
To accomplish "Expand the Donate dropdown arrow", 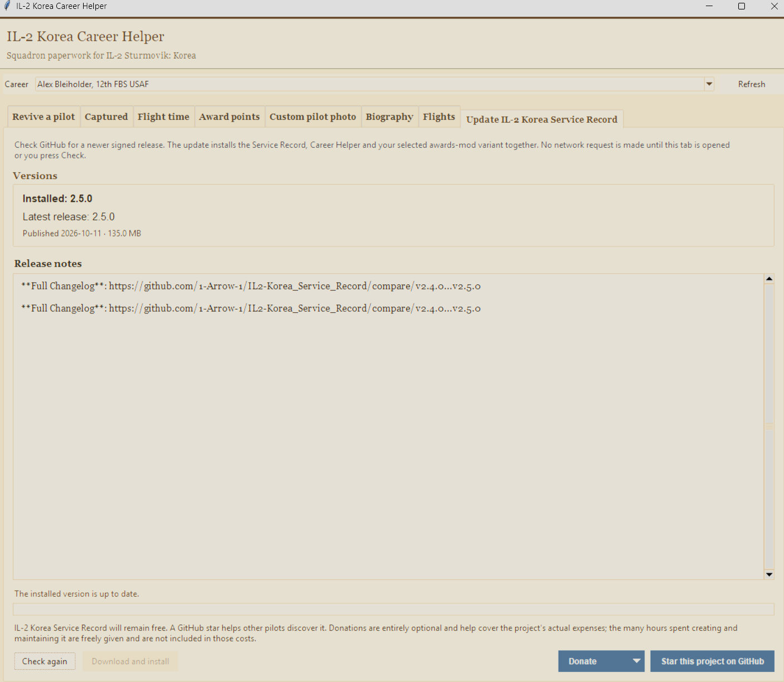I will tap(636, 661).
